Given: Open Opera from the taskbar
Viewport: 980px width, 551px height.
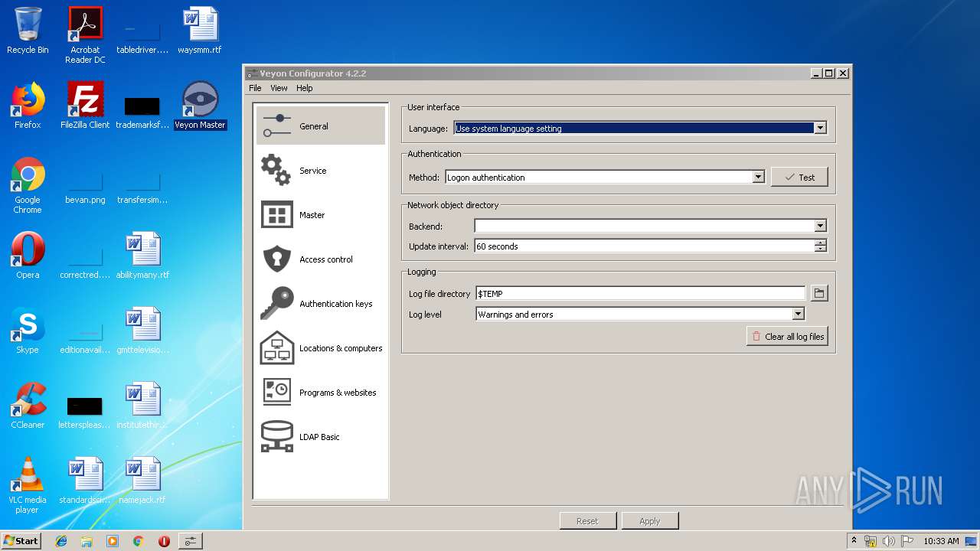Looking at the screenshot, I should coord(164,541).
